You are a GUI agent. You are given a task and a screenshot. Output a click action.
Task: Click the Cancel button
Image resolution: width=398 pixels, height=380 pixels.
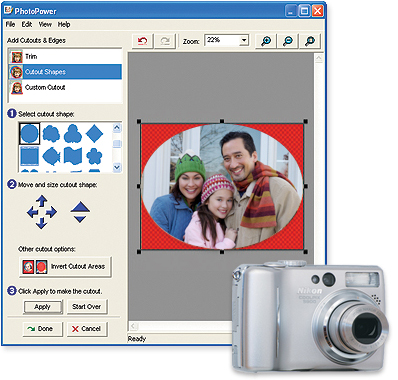pos(87,329)
